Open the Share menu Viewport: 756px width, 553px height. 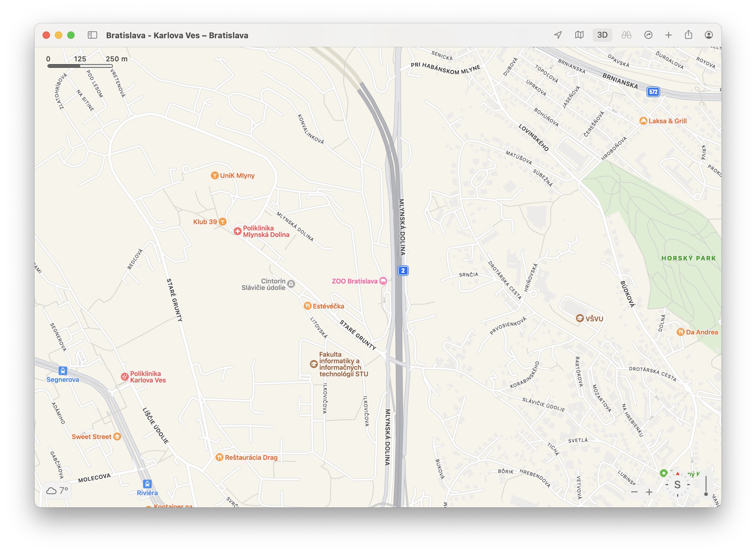click(688, 35)
